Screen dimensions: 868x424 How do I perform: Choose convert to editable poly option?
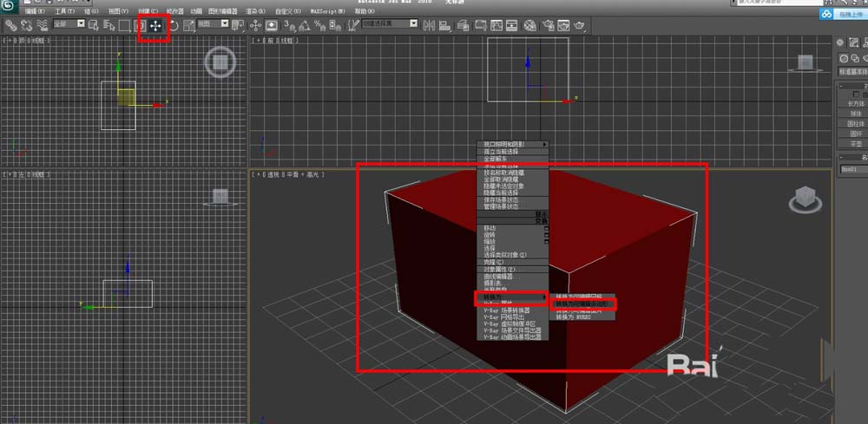coord(582,305)
